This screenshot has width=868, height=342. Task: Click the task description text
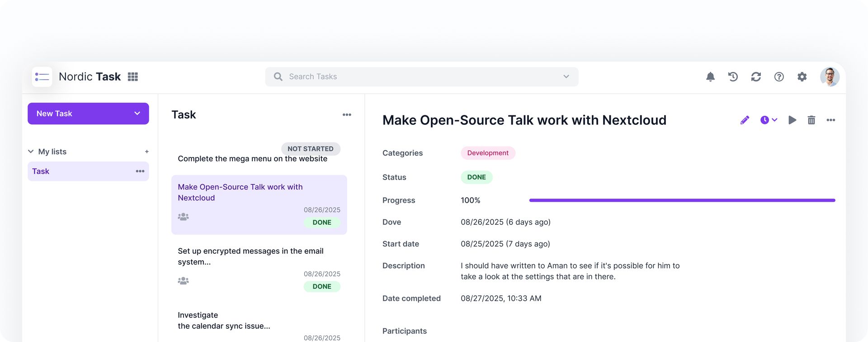tap(570, 271)
